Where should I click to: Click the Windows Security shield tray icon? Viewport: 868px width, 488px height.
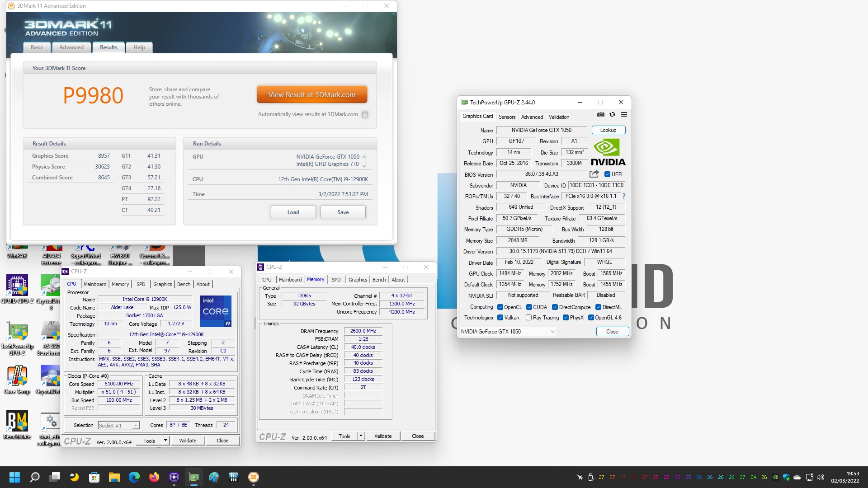point(786,477)
